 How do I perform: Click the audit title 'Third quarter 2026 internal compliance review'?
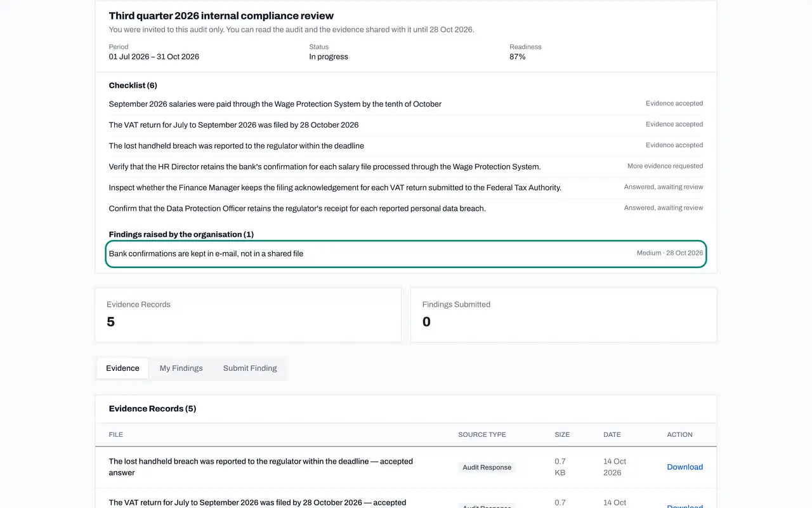(221, 16)
